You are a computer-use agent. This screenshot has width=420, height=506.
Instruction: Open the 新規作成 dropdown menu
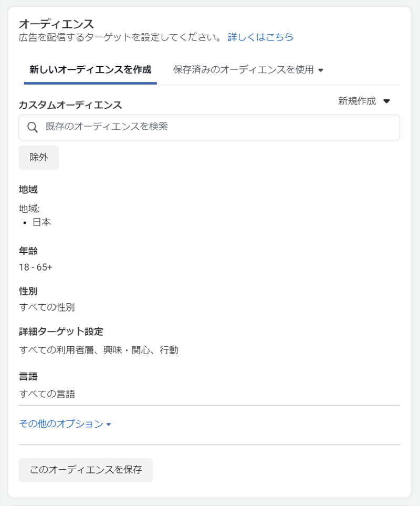pos(358,101)
